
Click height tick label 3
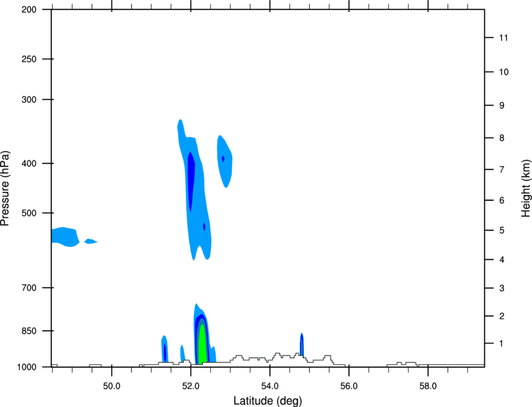[x=501, y=288]
